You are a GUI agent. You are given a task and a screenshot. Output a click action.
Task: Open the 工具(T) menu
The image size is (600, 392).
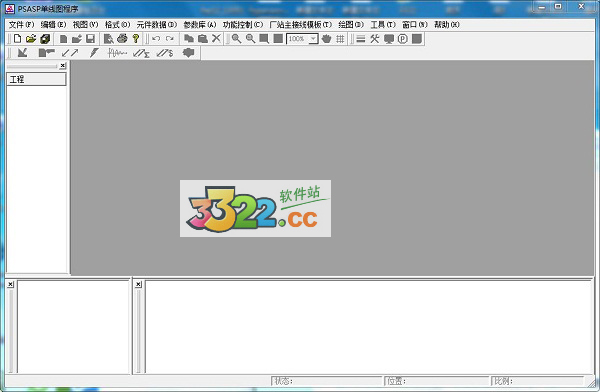point(383,24)
